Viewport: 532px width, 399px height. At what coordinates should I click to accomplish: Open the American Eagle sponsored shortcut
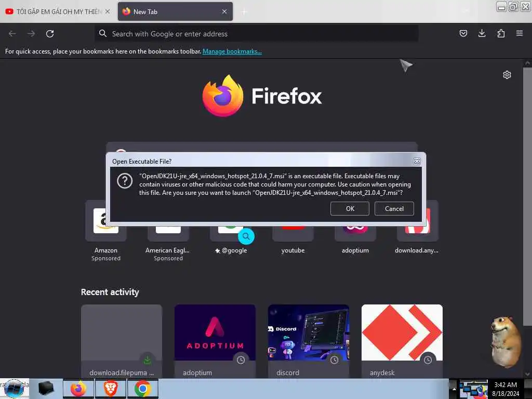168,231
